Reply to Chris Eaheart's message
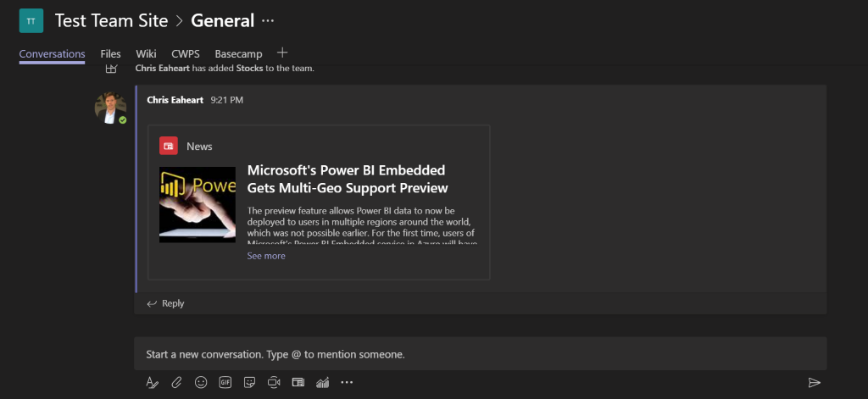868x399 pixels. point(166,303)
